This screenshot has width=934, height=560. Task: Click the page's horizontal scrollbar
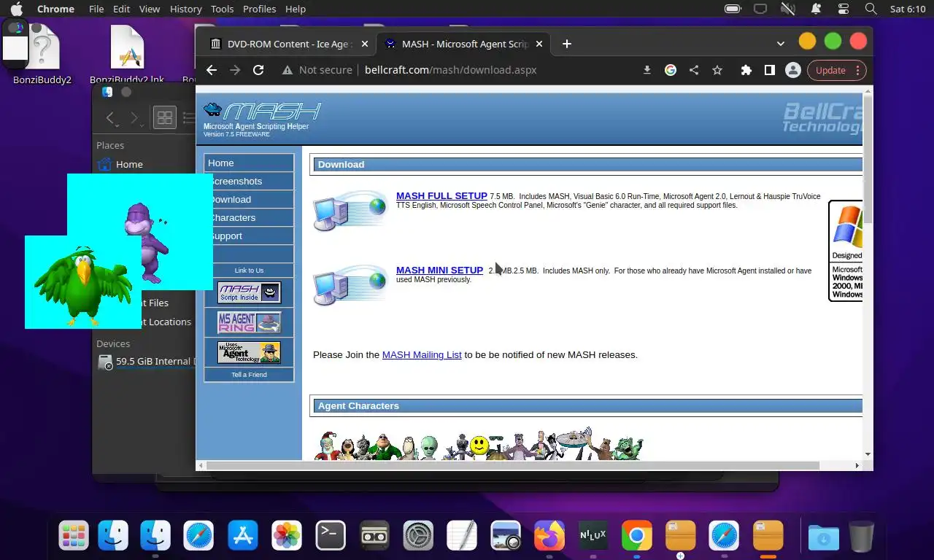point(512,465)
